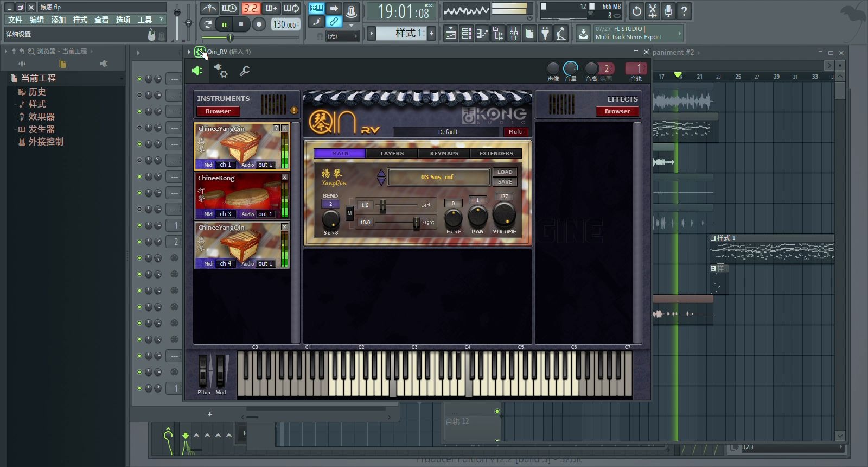Select 历史 in the browser tree

37,92
